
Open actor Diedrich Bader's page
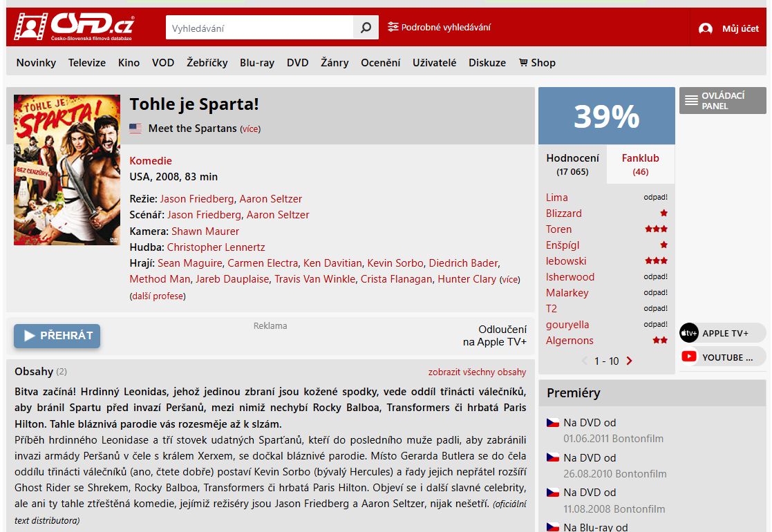[x=463, y=263]
